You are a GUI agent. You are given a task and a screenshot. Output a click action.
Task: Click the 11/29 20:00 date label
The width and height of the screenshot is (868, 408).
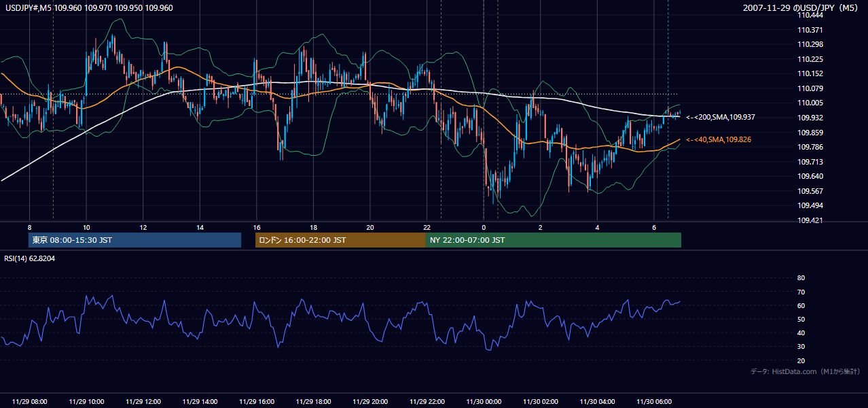(x=370, y=402)
